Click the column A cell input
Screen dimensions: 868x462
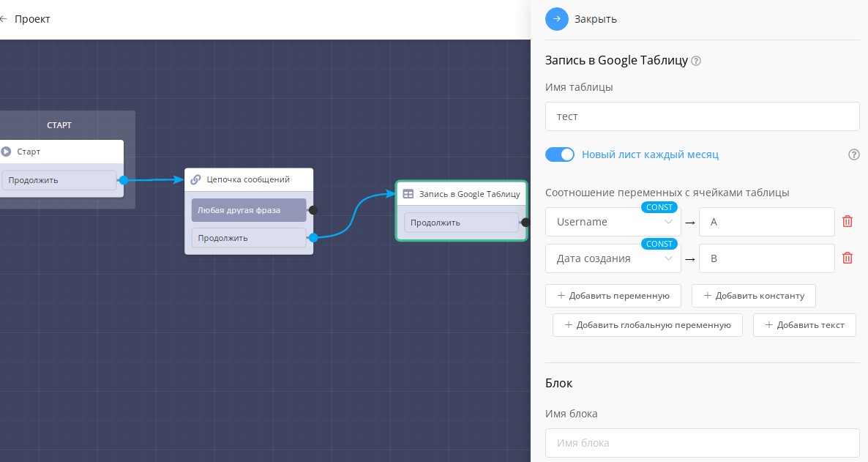[766, 222]
